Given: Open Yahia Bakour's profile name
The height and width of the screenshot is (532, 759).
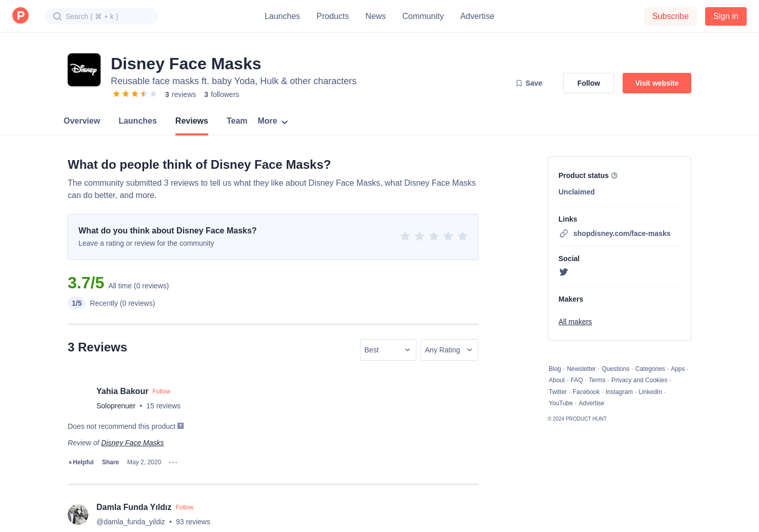Looking at the screenshot, I should tap(122, 391).
